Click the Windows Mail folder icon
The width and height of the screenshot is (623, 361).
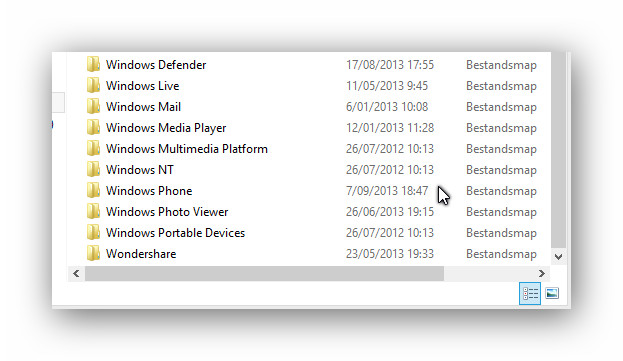click(93, 106)
